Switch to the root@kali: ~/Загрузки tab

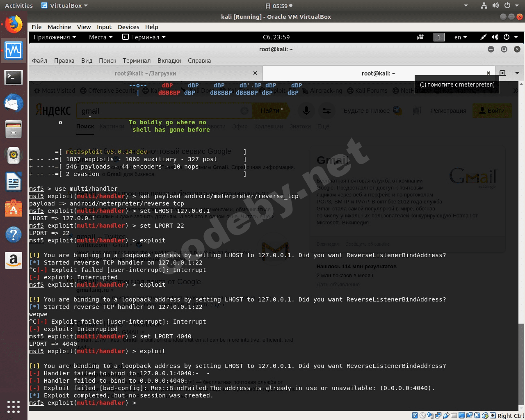pyautogui.click(x=146, y=73)
